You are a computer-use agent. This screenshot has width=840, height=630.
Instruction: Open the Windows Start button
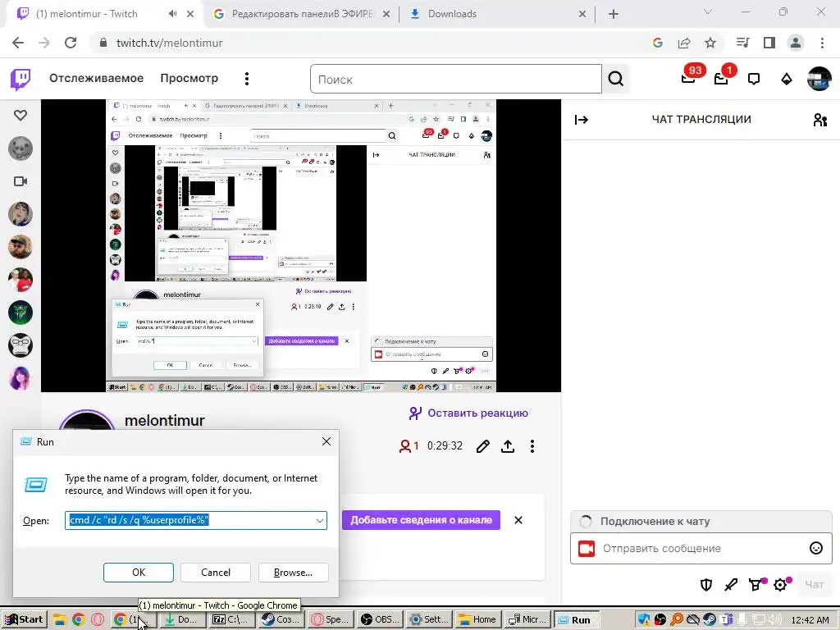(x=25, y=620)
